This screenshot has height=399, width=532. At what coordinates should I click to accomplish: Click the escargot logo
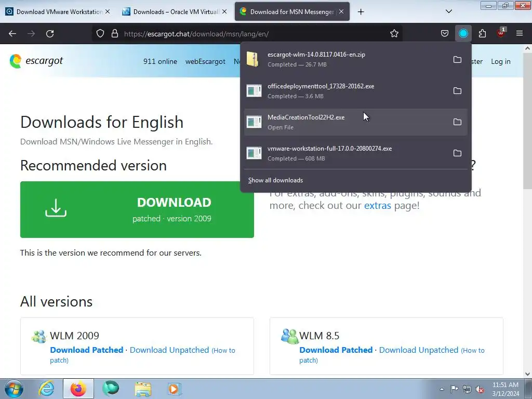[x=36, y=61]
